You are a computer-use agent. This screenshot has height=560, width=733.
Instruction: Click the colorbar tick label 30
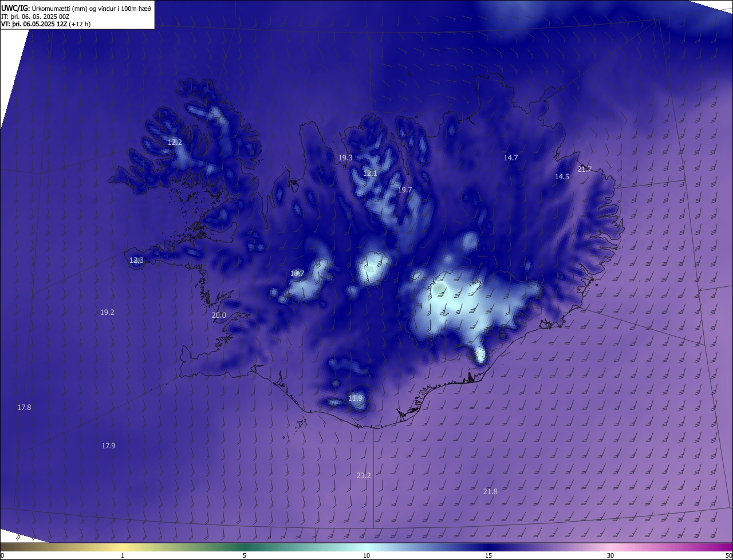[x=610, y=555]
